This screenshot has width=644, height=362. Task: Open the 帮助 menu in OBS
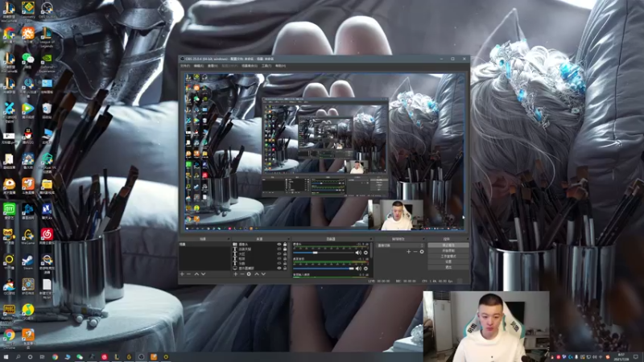280,66
